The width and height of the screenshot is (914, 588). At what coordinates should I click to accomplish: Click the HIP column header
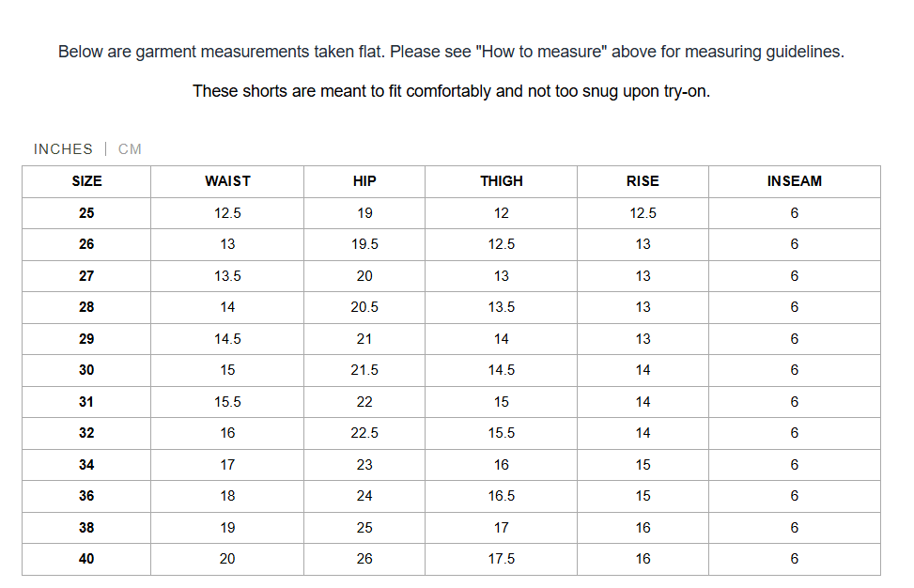coord(364,181)
